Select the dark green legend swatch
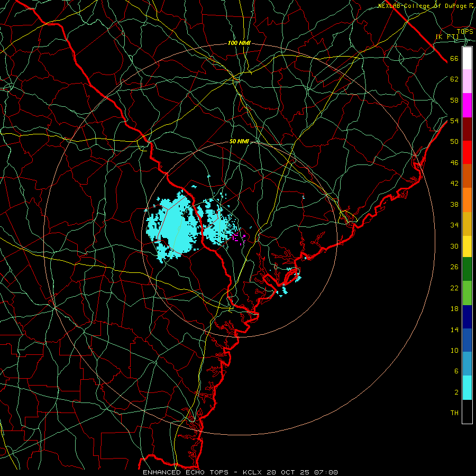The height and width of the screenshot is (476, 476). [x=467, y=269]
